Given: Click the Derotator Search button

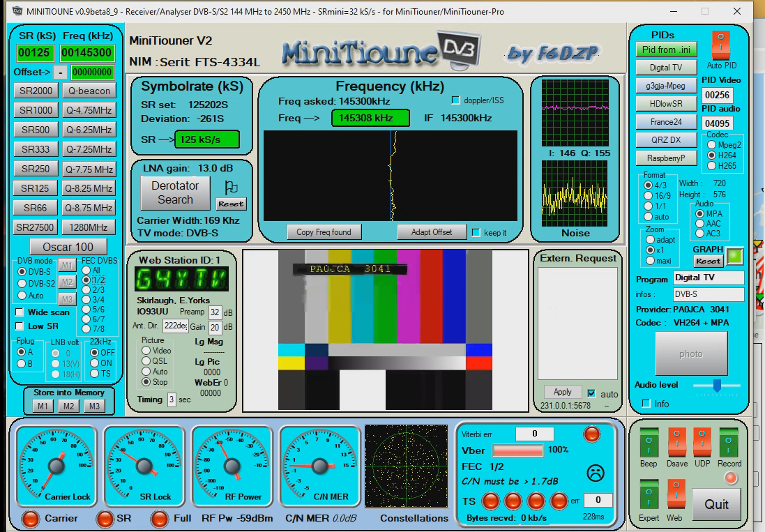Looking at the screenshot, I should (x=175, y=192).
